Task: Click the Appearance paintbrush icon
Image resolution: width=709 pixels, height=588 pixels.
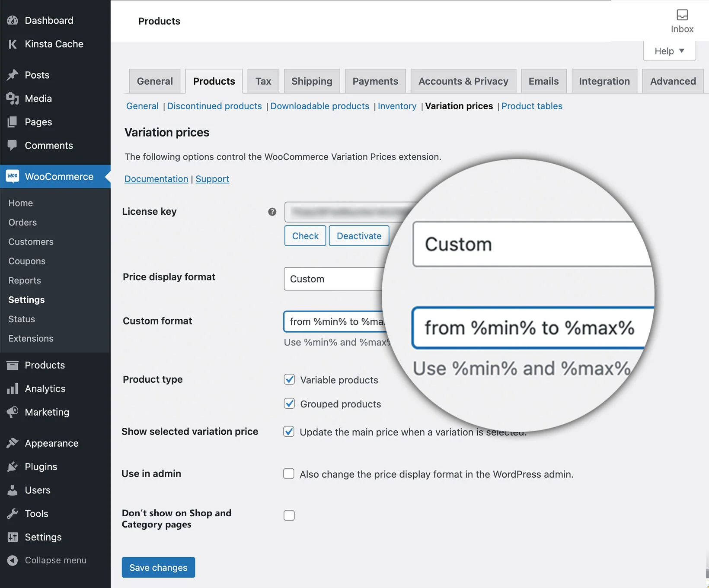Action: click(x=13, y=443)
